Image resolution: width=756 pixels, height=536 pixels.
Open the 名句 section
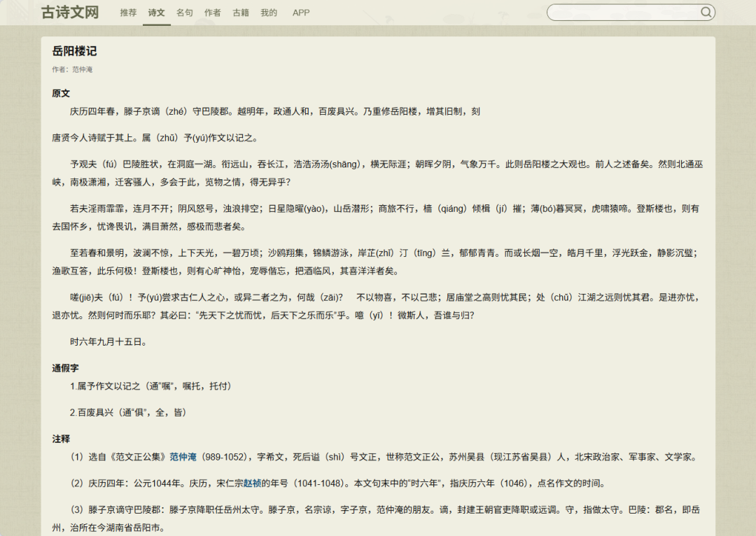(x=185, y=12)
